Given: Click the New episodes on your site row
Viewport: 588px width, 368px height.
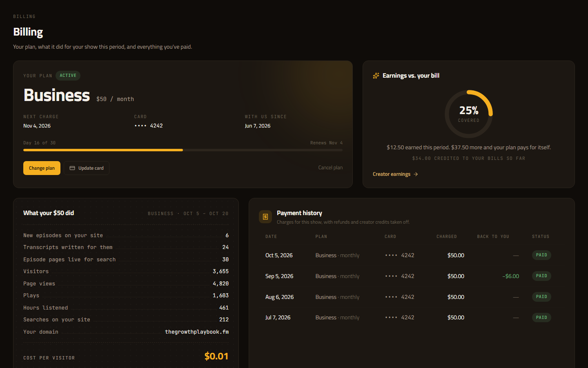Looking at the screenshot, I should click(126, 236).
